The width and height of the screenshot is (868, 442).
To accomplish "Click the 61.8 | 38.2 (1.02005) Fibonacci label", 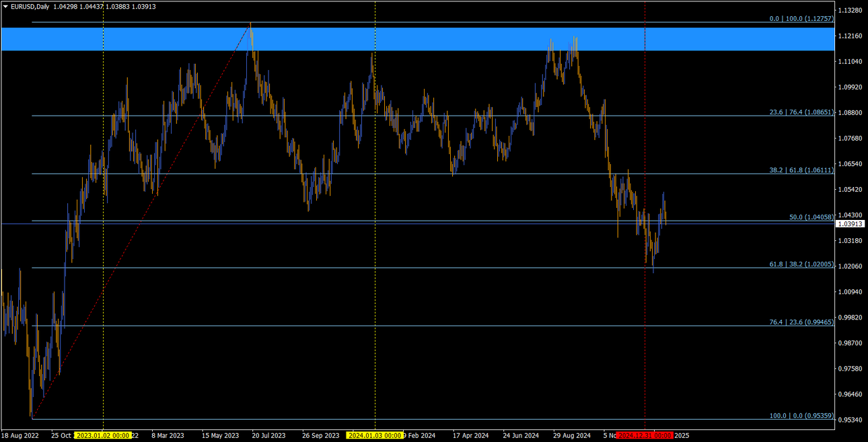I will click(801, 264).
